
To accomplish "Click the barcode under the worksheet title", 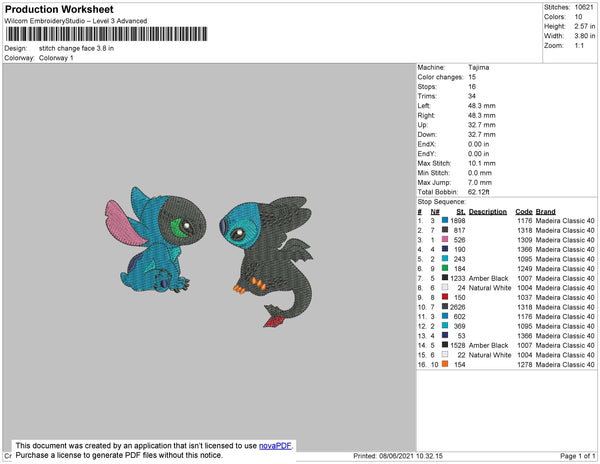I will pos(106,34).
